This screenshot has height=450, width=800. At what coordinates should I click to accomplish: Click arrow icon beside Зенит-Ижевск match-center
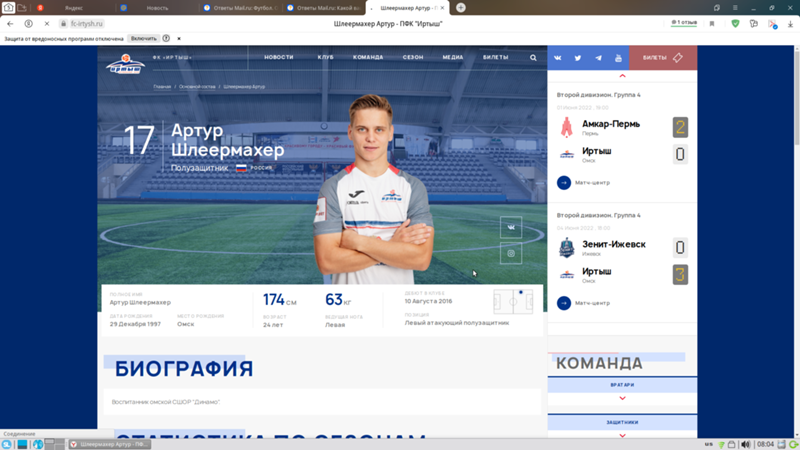564,303
